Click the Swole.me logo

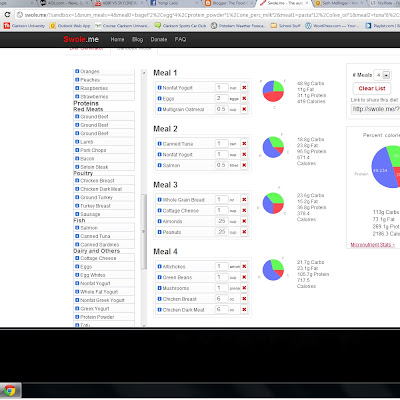coord(81,39)
